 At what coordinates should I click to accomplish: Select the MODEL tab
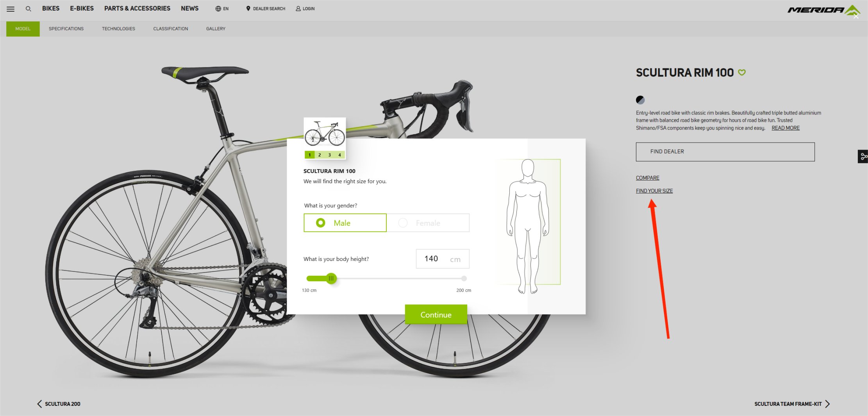[23, 29]
